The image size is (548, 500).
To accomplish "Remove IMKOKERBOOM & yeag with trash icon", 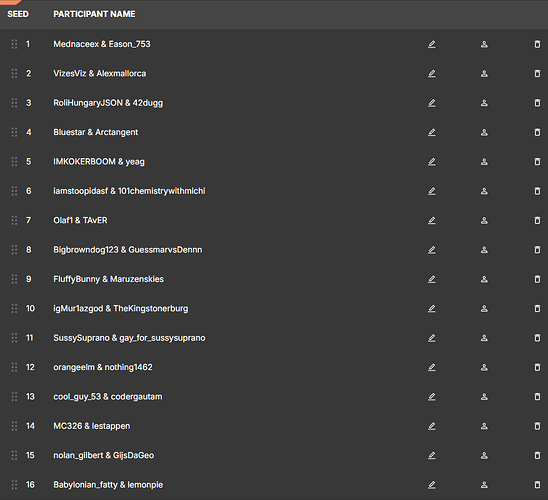I will click(537, 162).
